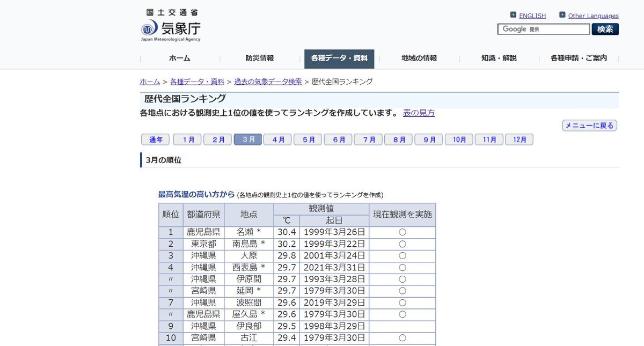The height and width of the screenshot is (346, 644).
Task: Select the 各種データ・資料 navigation menu
Action: pos(339,58)
